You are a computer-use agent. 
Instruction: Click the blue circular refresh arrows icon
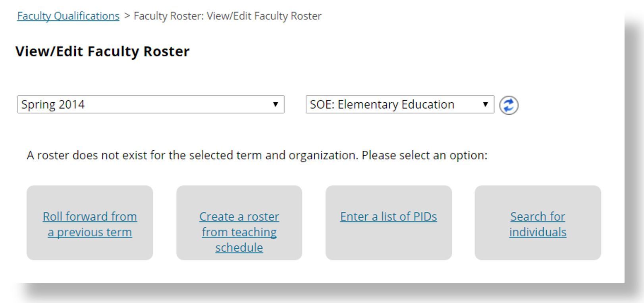coord(509,105)
